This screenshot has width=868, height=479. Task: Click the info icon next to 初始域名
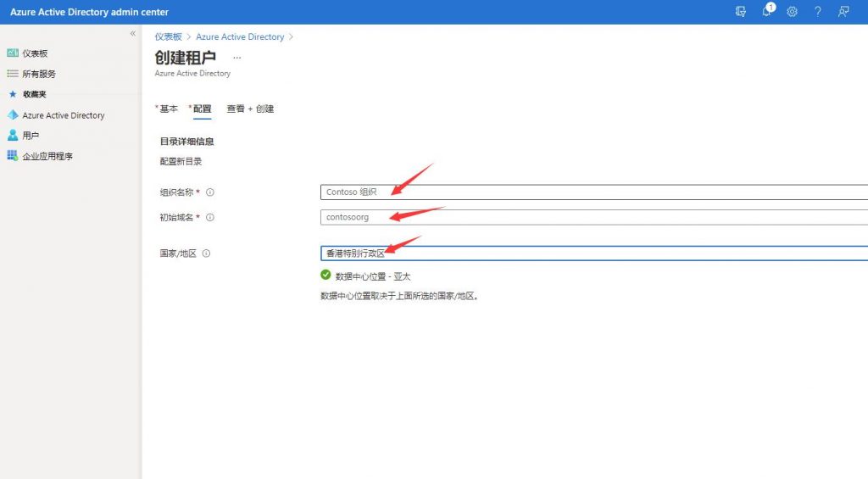[x=210, y=218]
